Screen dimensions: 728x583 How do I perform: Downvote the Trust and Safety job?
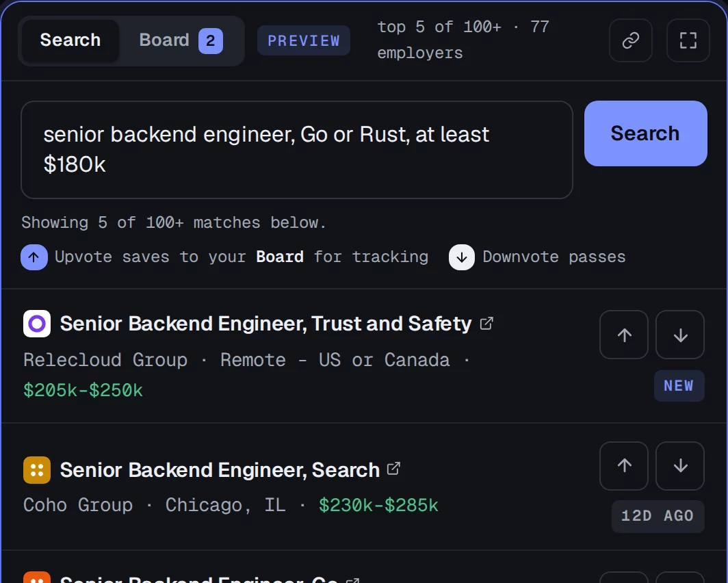click(x=679, y=335)
